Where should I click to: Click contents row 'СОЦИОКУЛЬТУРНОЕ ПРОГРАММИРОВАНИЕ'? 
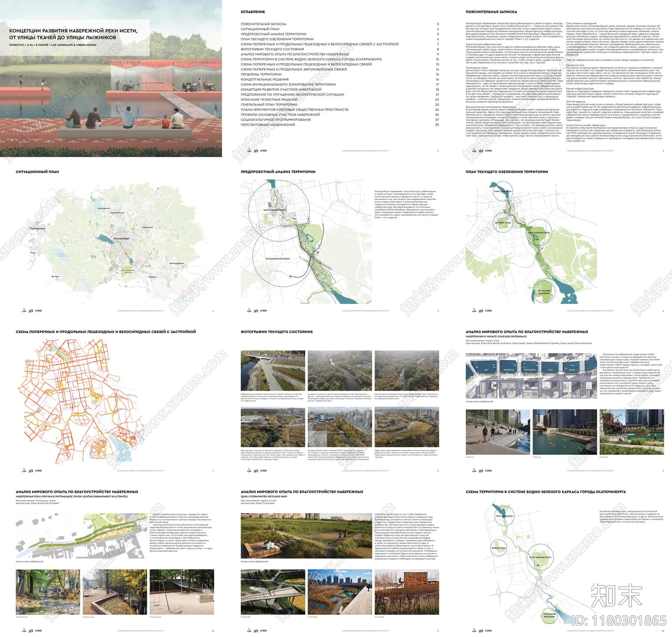click(340, 120)
